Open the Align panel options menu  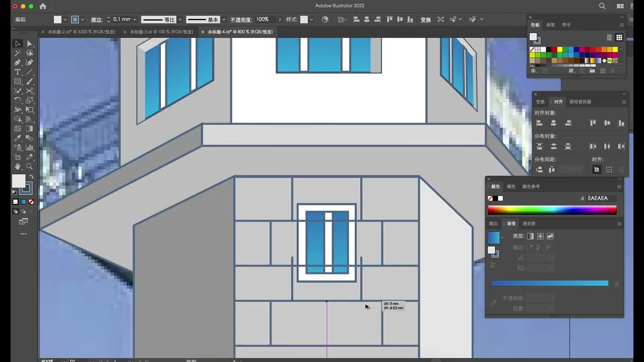tap(624, 102)
